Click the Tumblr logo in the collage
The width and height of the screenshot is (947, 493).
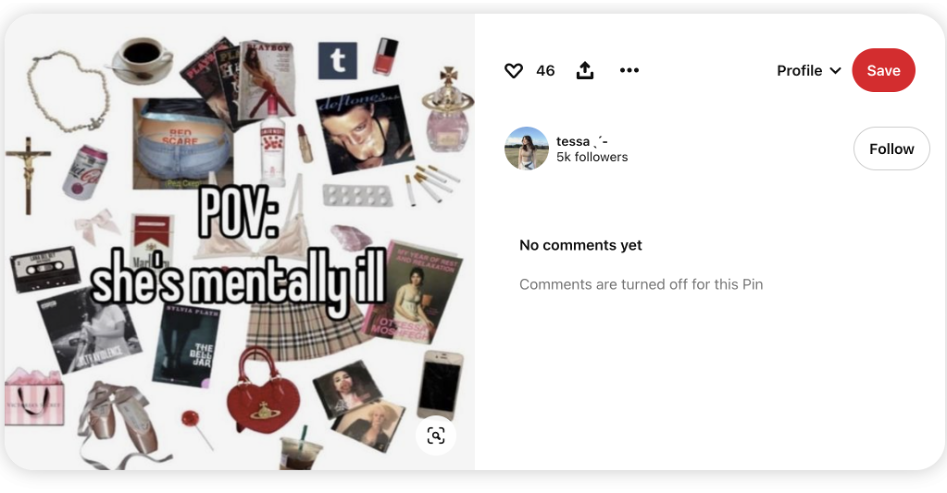pos(338,60)
